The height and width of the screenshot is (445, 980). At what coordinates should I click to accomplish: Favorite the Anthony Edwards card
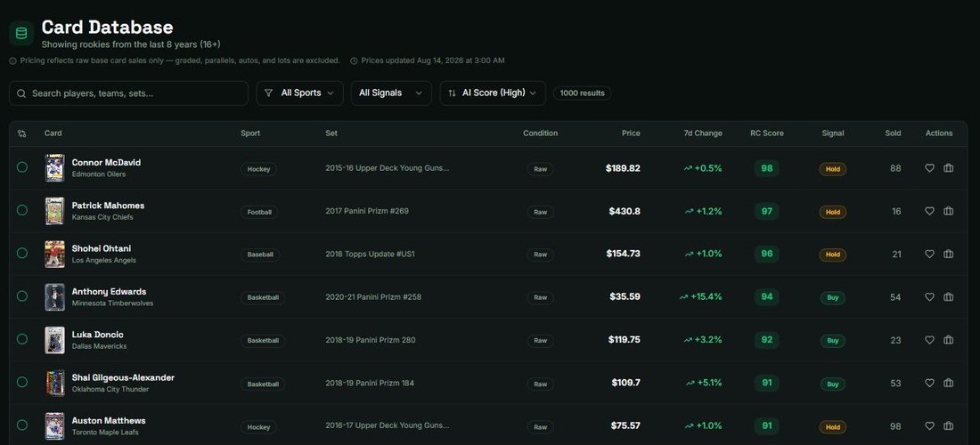(929, 297)
